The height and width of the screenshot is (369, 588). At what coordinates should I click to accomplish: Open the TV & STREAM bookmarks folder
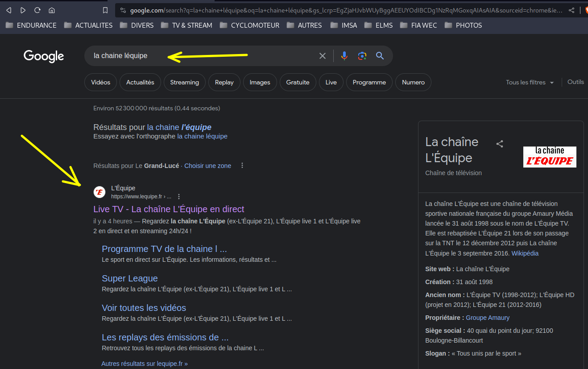186,25
